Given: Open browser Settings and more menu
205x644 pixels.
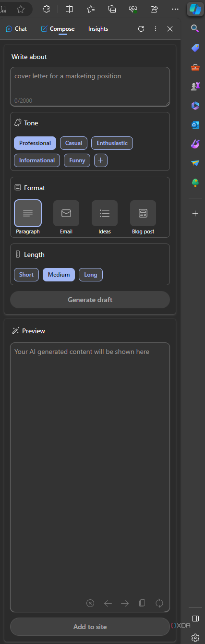Looking at the screenshot, I should click(175, 9).
